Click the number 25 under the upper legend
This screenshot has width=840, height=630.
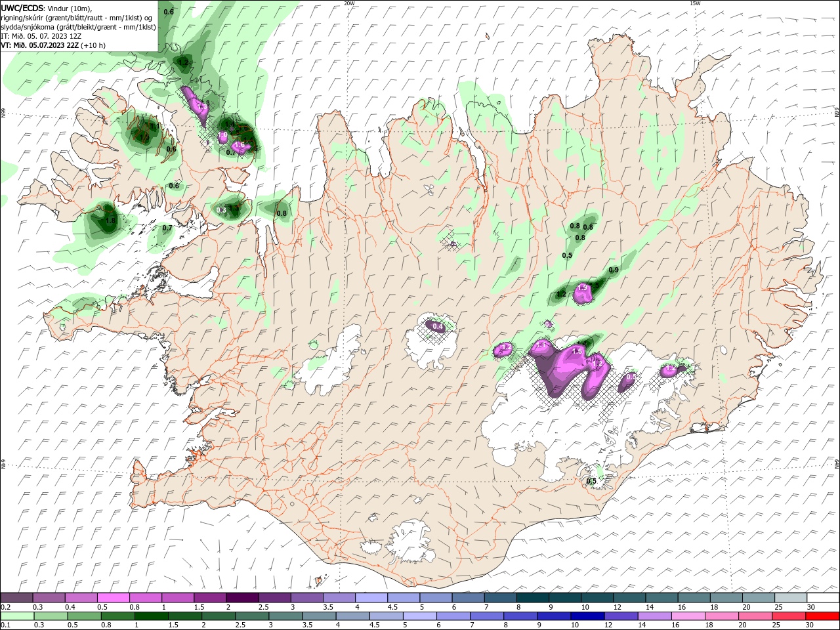coord(780,607)
